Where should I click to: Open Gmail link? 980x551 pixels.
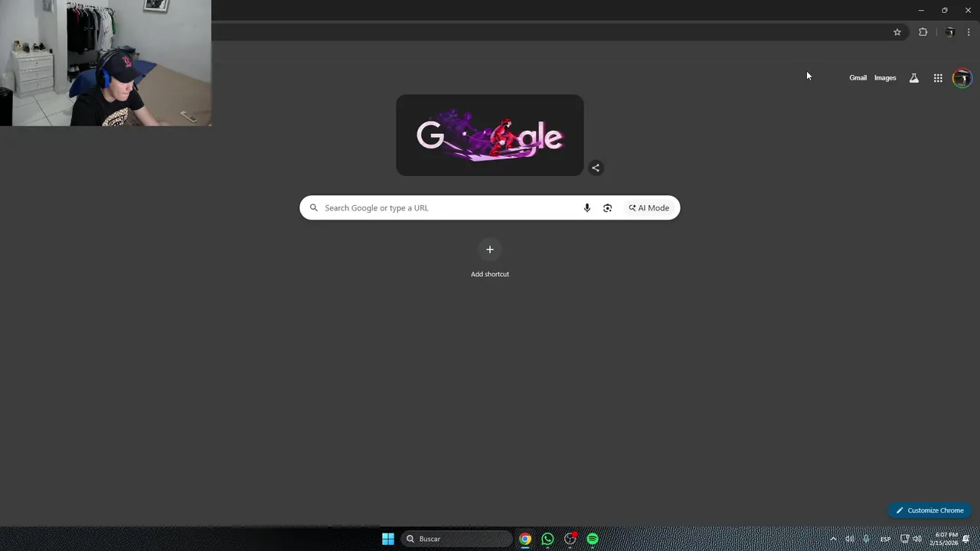pos(857,78)
